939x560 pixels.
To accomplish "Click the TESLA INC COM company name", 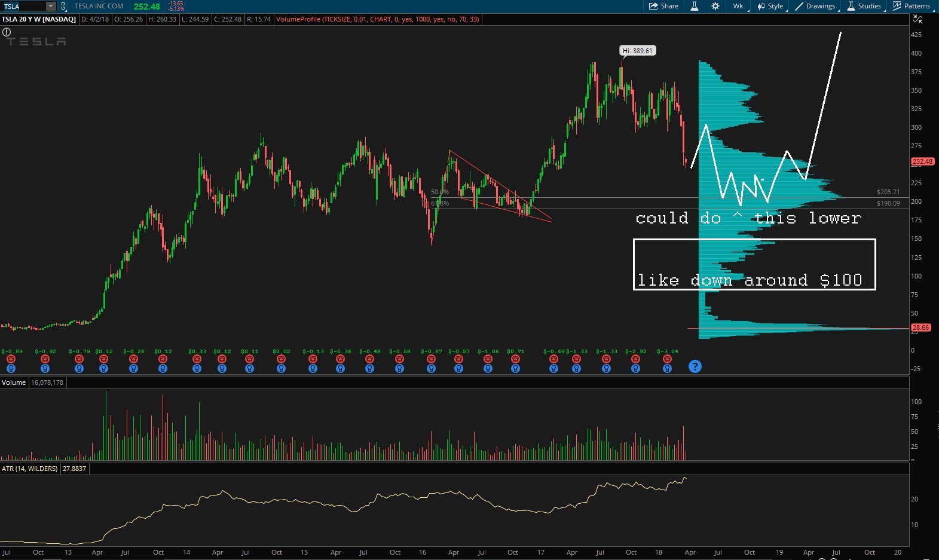I will point(99,6).
